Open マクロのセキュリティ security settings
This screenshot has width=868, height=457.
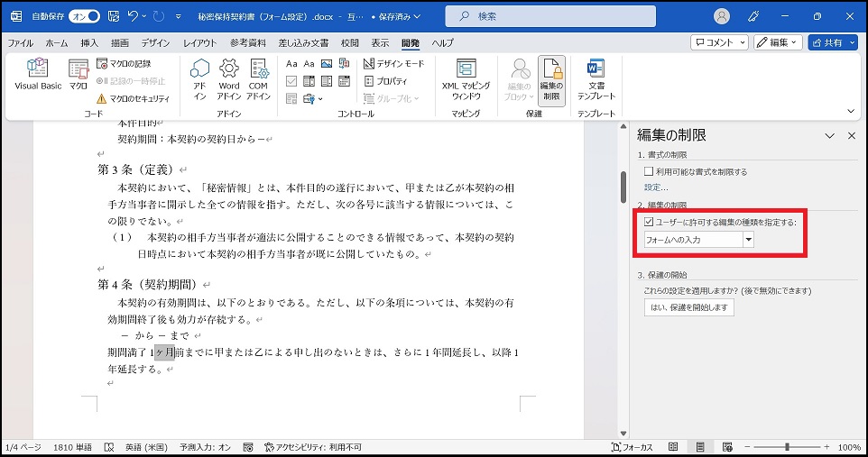pos(133,98)
